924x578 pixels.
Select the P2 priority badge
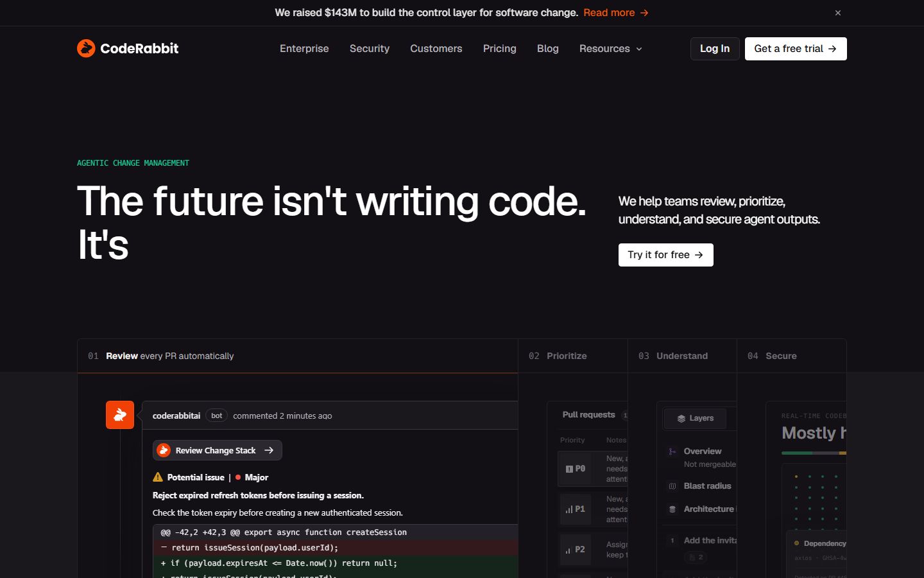point(576,549)
